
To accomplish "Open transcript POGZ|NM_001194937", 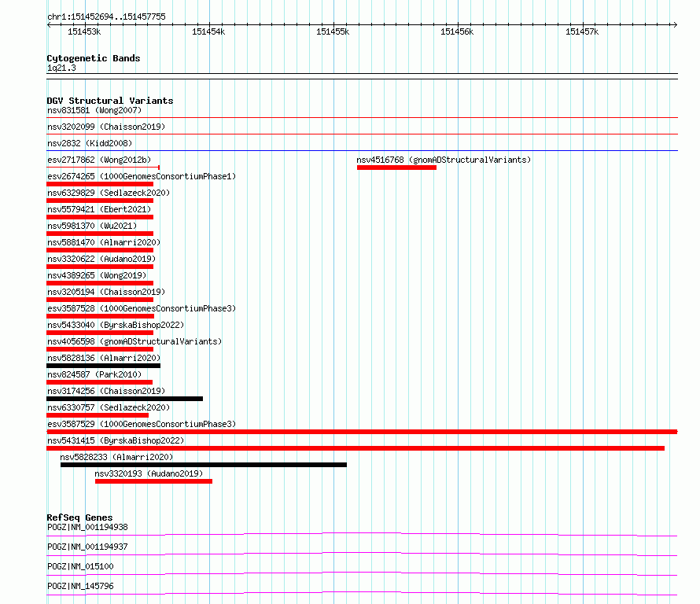I will click(x=87, y=547).
